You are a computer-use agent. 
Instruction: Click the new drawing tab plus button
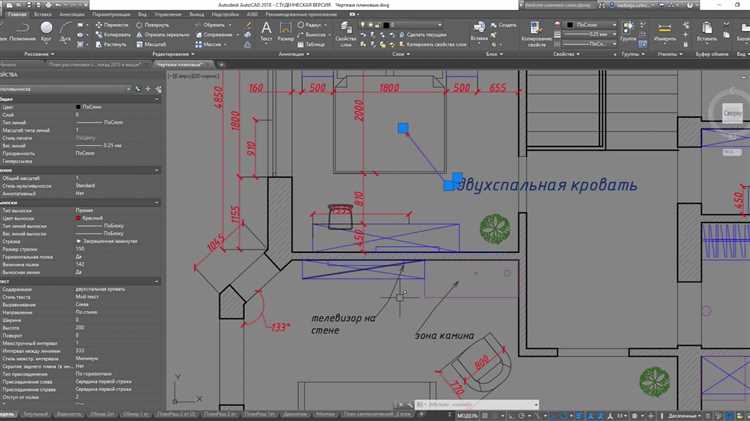pyautogui.click(x=221, y=64)
